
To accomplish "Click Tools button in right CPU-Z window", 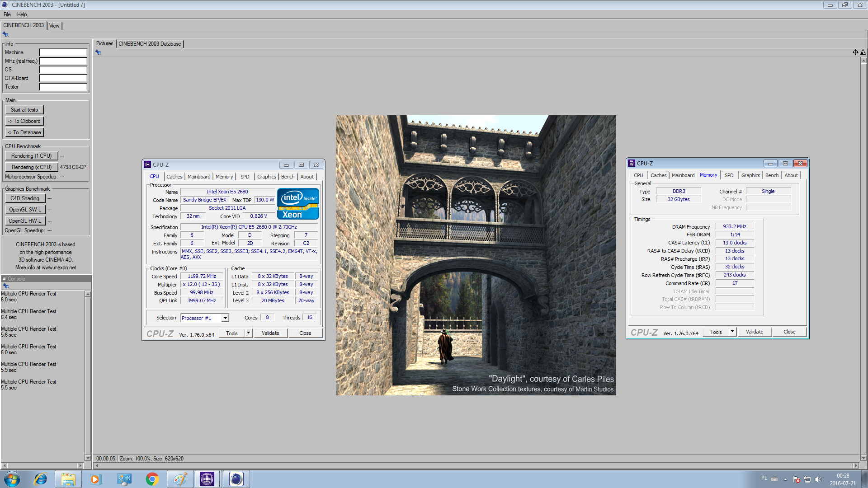I will coord(716,332).
